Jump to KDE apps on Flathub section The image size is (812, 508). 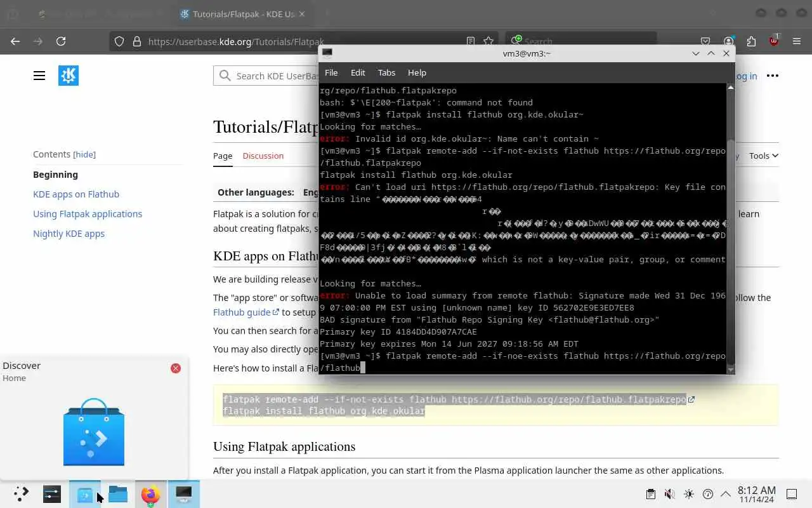76,194
